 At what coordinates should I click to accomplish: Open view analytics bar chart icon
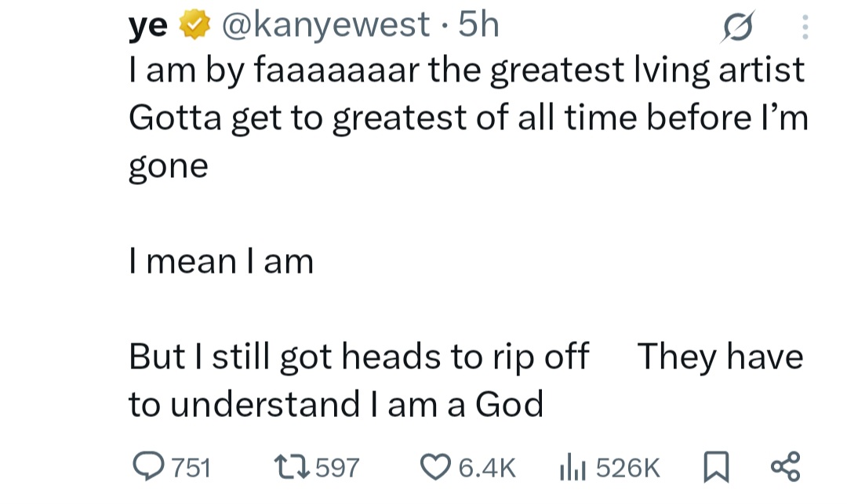tap(571, 467)
